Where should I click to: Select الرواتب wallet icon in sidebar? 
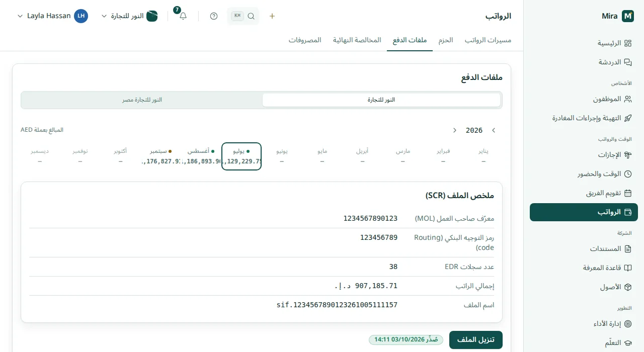627,212
